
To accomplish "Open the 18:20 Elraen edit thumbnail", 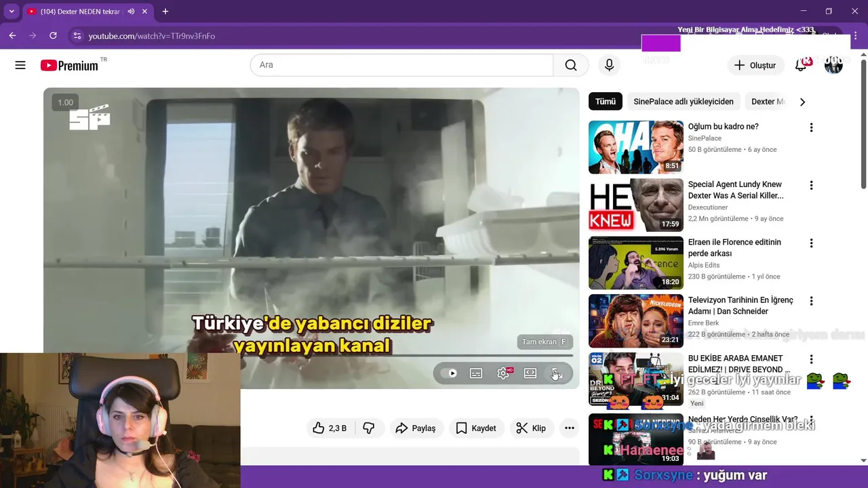I will (636, 263).
